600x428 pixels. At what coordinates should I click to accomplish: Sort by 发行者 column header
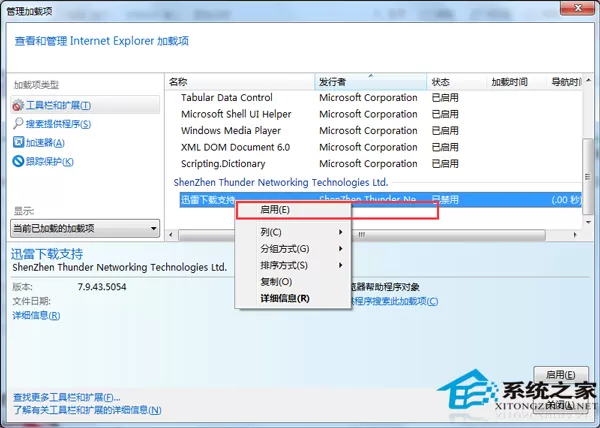pos(370,82)
